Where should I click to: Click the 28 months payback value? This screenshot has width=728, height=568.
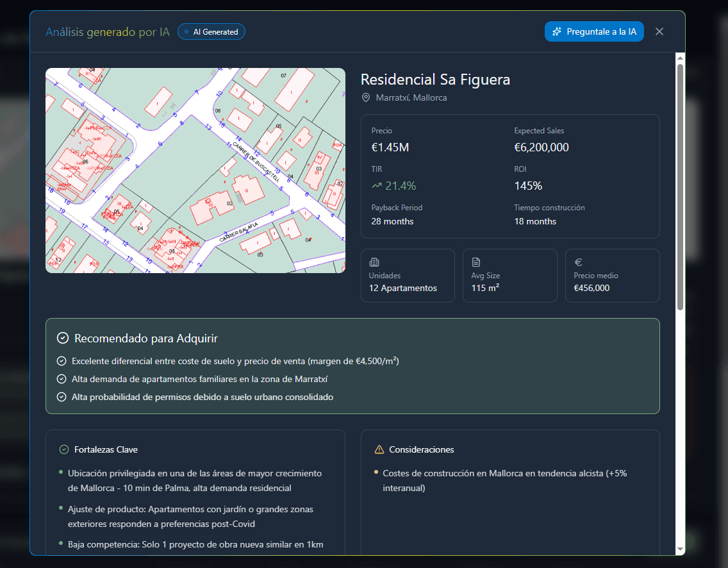[392, 222]
